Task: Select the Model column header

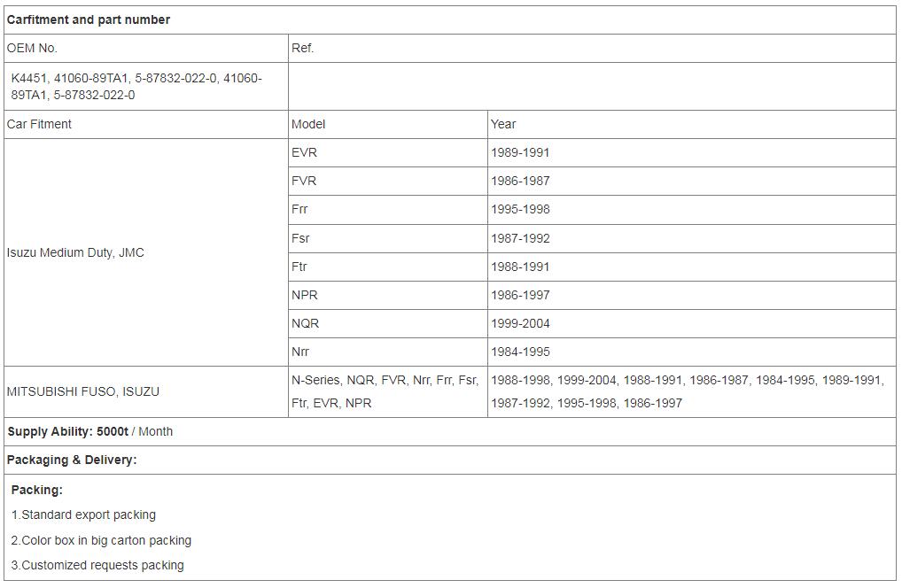Action: coord(388,124)
